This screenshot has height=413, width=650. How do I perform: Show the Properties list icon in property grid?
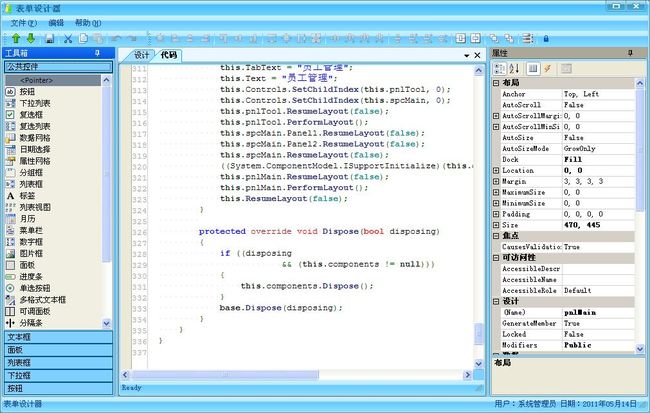533,68
